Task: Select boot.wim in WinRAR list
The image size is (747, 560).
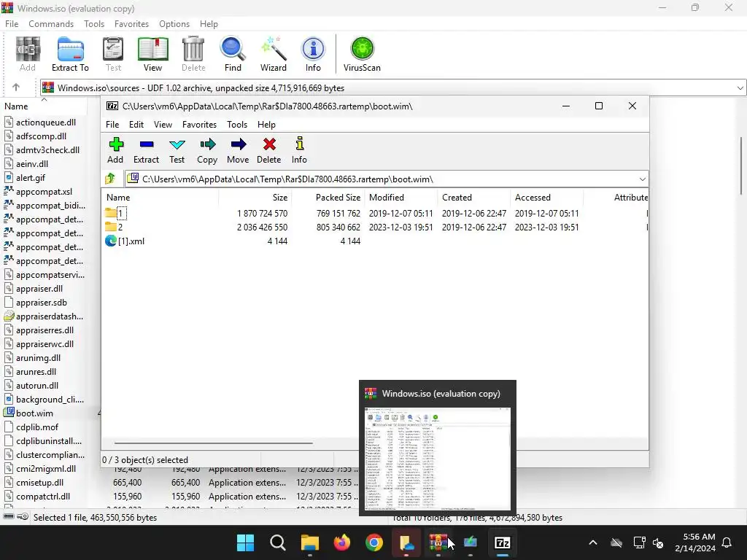Action: click(x=28, y=413)
